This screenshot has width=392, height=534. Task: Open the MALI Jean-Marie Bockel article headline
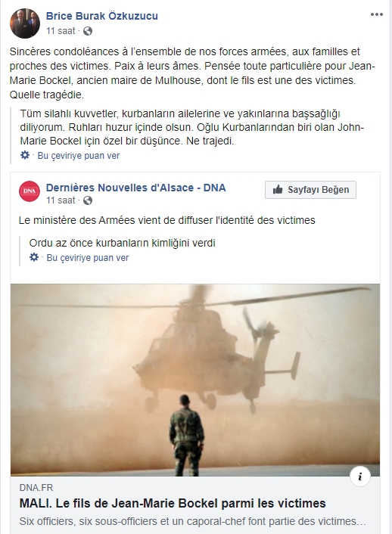[173, 503]
